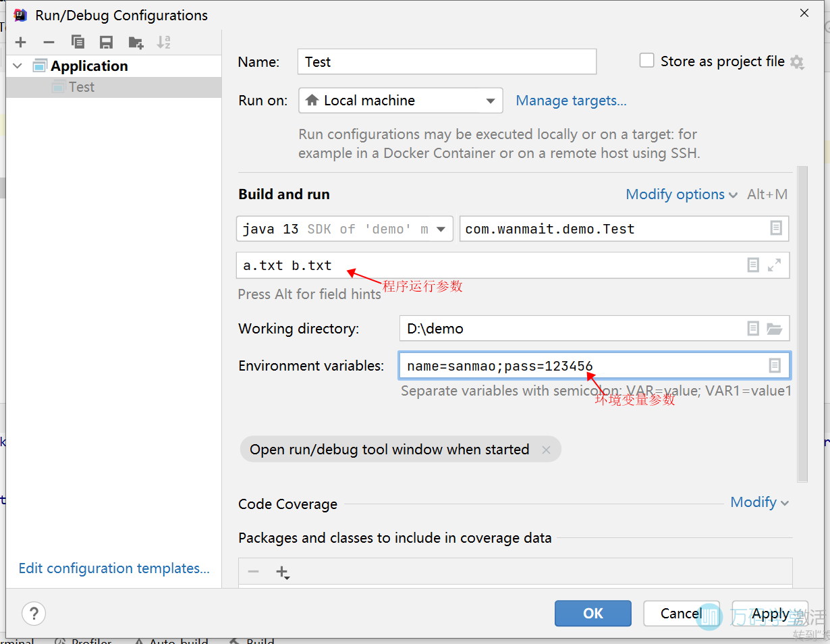Click the Add New Configuration plus icon

coord(21,43)
